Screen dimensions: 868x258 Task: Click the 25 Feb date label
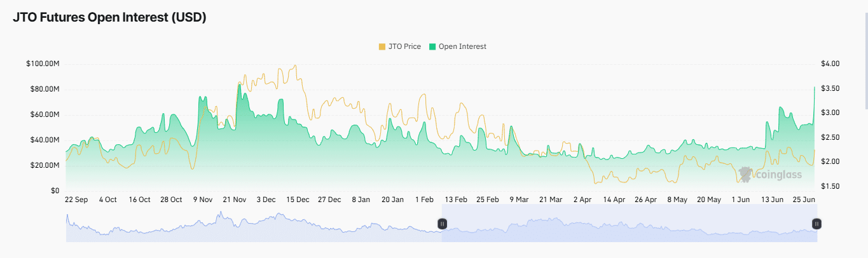pyautogui.click(x=488, y=200)
